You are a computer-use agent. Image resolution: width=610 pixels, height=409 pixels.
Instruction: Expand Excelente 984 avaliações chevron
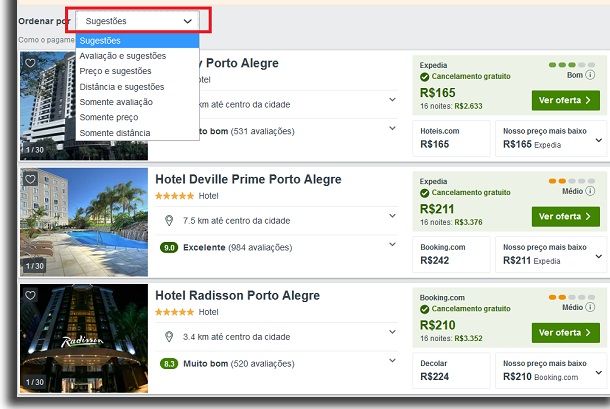[393, 244]
